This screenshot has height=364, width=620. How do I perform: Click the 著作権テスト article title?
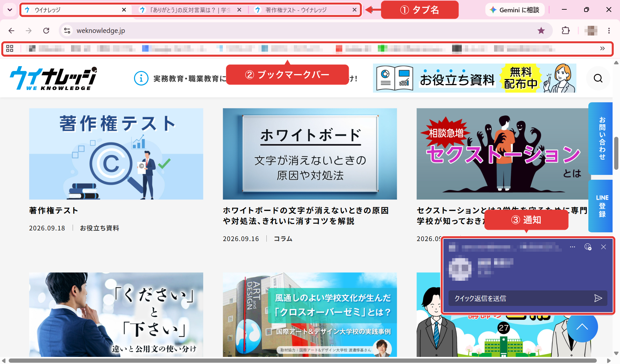[54, 211]
